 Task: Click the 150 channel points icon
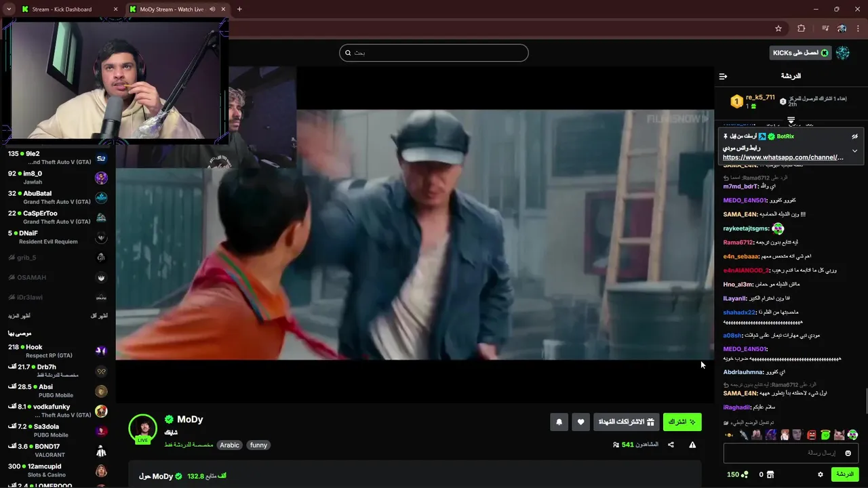pos(738,474)
